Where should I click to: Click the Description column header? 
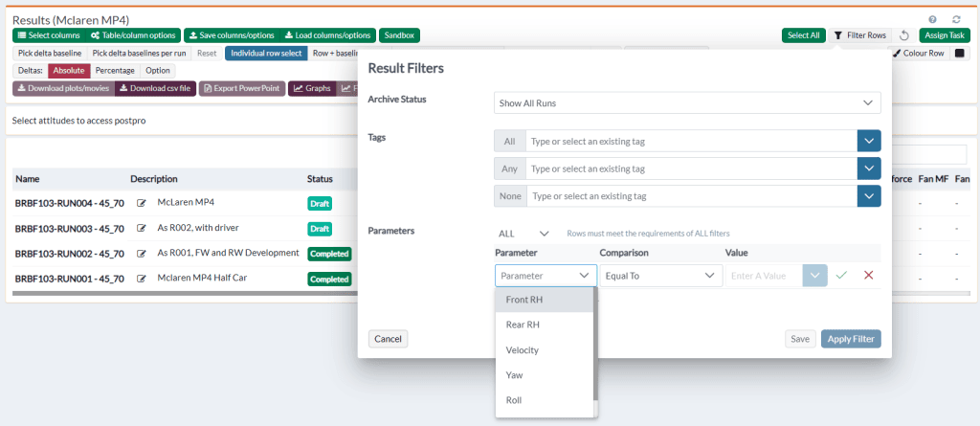(154, 179)
